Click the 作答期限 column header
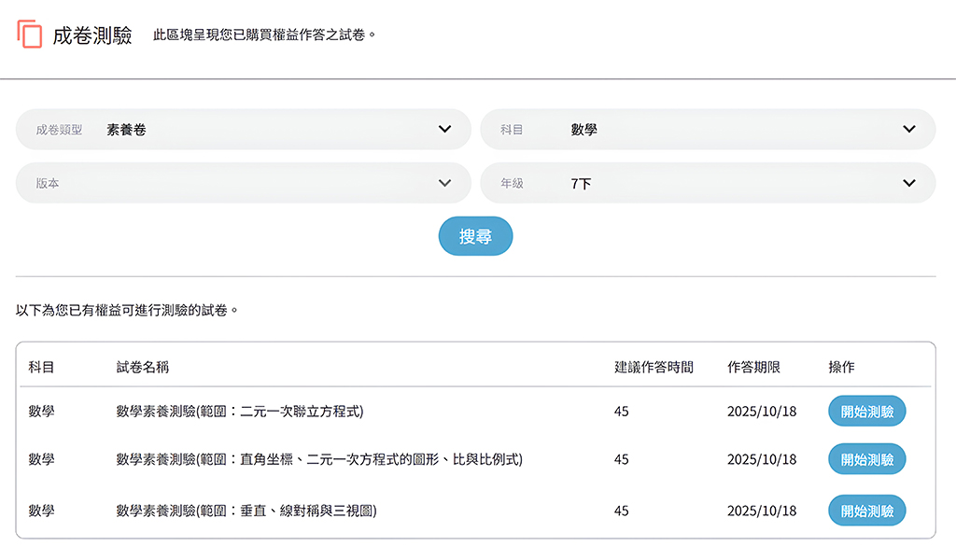956x560 pixels. click(753, 367)
